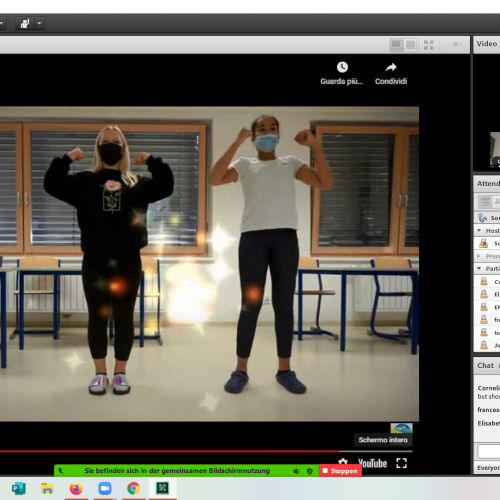500x500 pixels.
Task: Click the frances chat message
Action: coord(488,410)
